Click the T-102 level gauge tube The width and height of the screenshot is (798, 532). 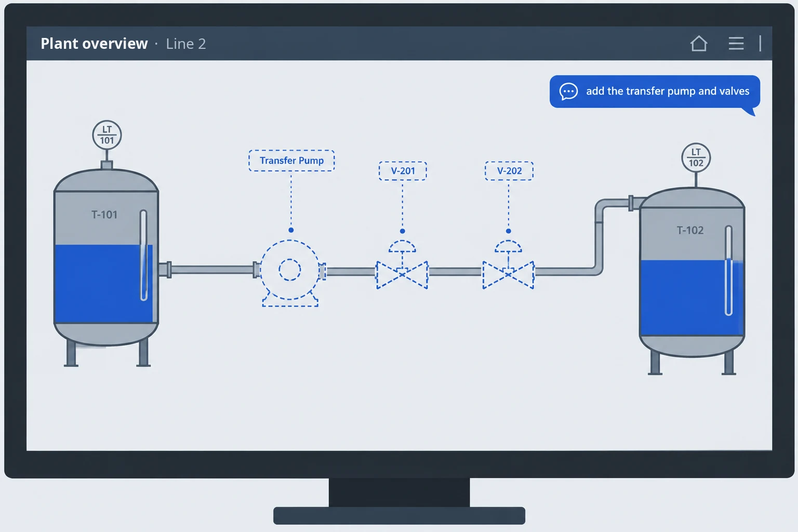[728, 270]
